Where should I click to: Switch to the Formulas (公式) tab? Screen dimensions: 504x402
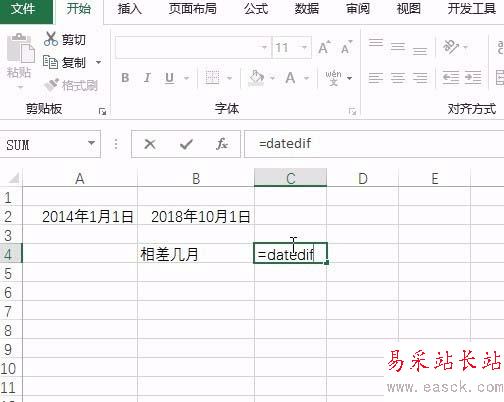point(256,9)
